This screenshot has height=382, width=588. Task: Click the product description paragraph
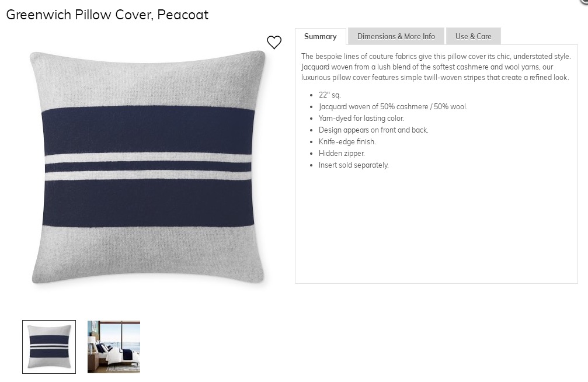[436, 67]
